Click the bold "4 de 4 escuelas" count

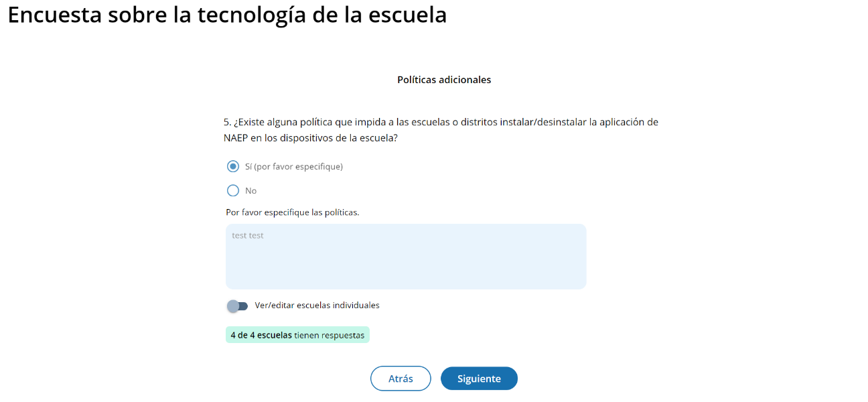[261, 335]
